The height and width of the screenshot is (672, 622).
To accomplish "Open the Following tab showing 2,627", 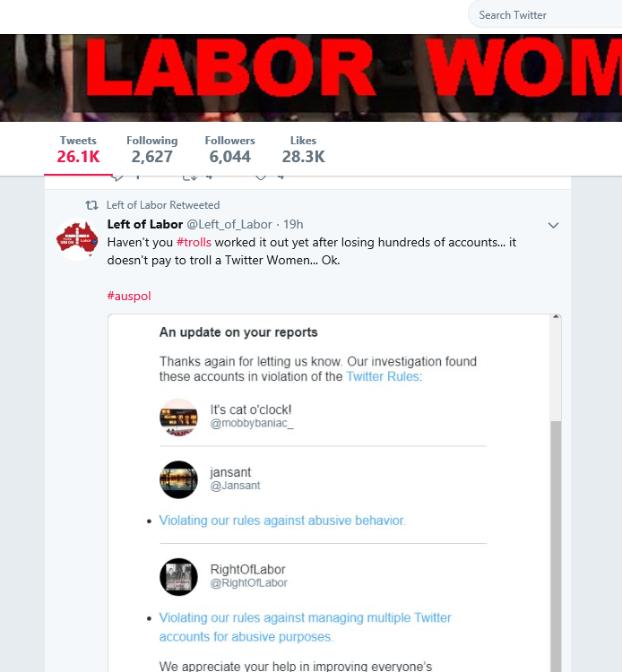I will tap(152, 150).
